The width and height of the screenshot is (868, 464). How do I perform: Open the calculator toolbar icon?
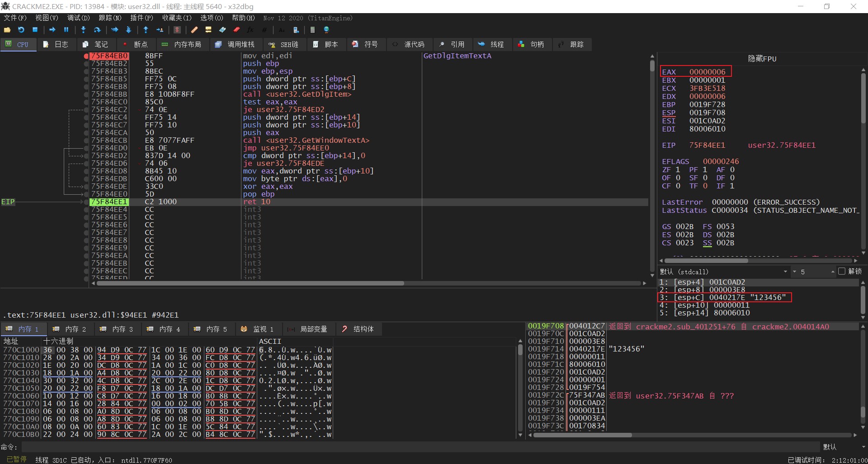click(312, 30)
